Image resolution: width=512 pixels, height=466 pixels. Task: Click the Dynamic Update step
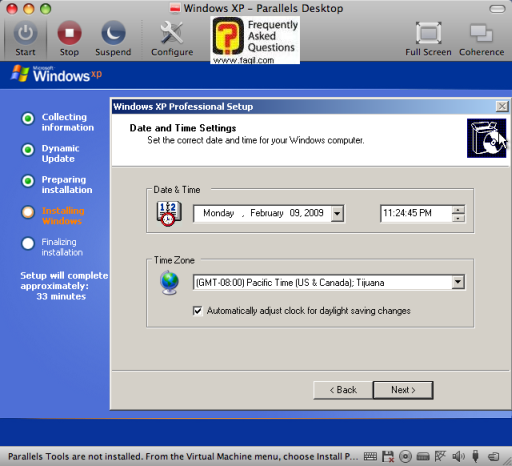(x=60, y=153)
